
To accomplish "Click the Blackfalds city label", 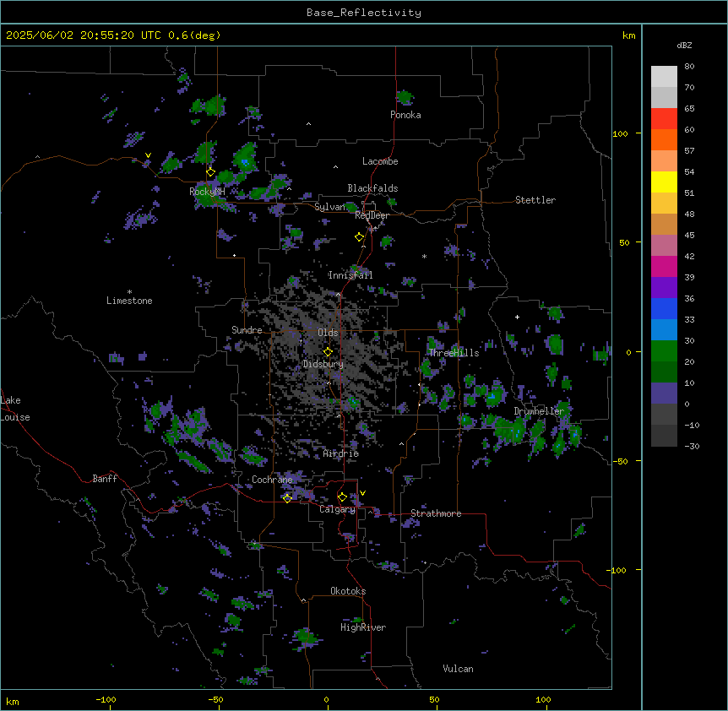I will tap(372, 188).
